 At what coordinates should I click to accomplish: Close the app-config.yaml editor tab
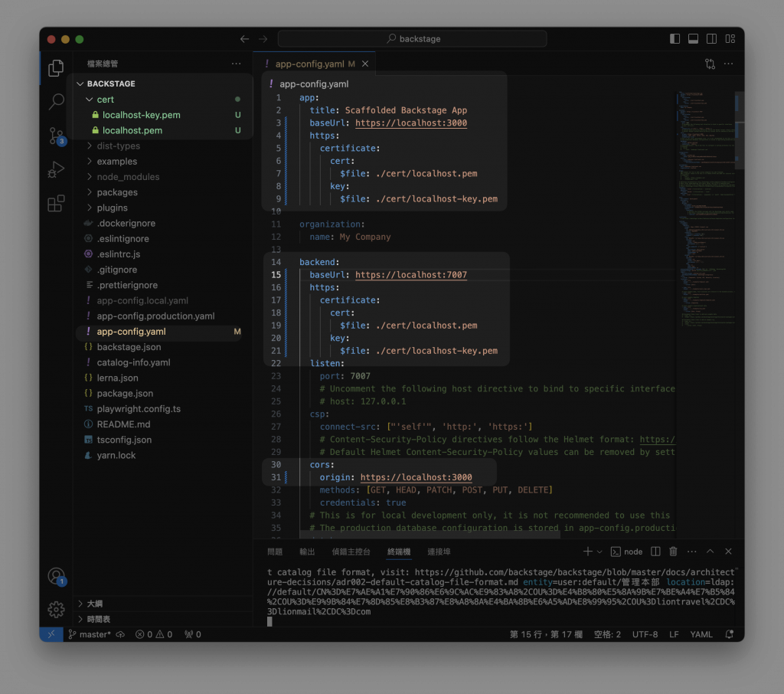[x=365, y=64]
